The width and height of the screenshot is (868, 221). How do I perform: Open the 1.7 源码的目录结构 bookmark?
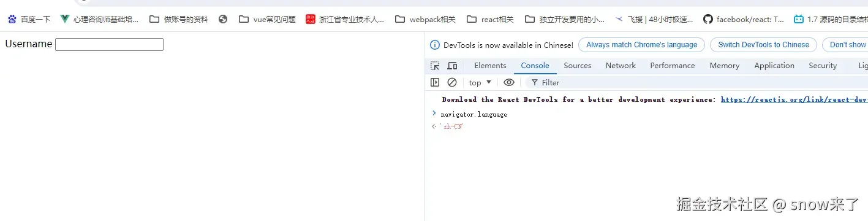pyautogui.click(x=830, y=19)
